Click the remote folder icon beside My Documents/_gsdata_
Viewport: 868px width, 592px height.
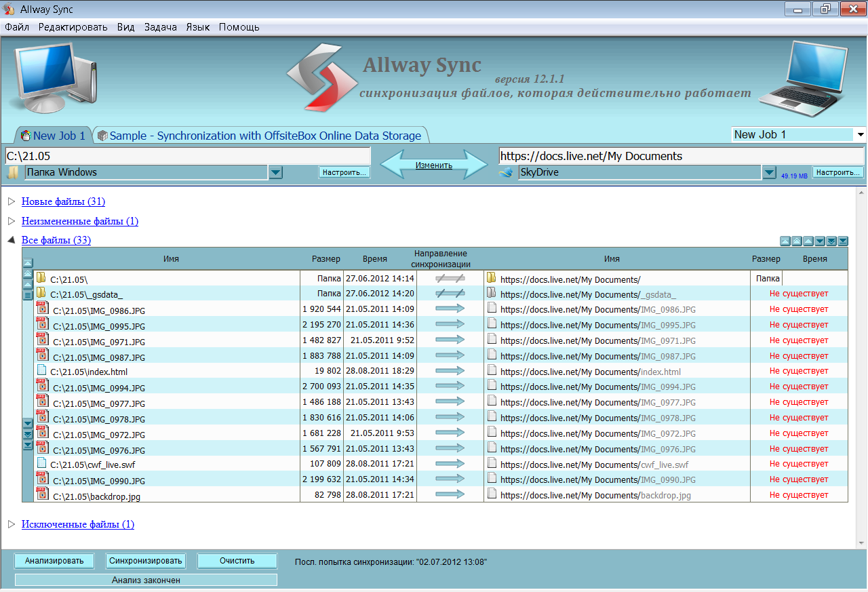(x=492, y=293)
